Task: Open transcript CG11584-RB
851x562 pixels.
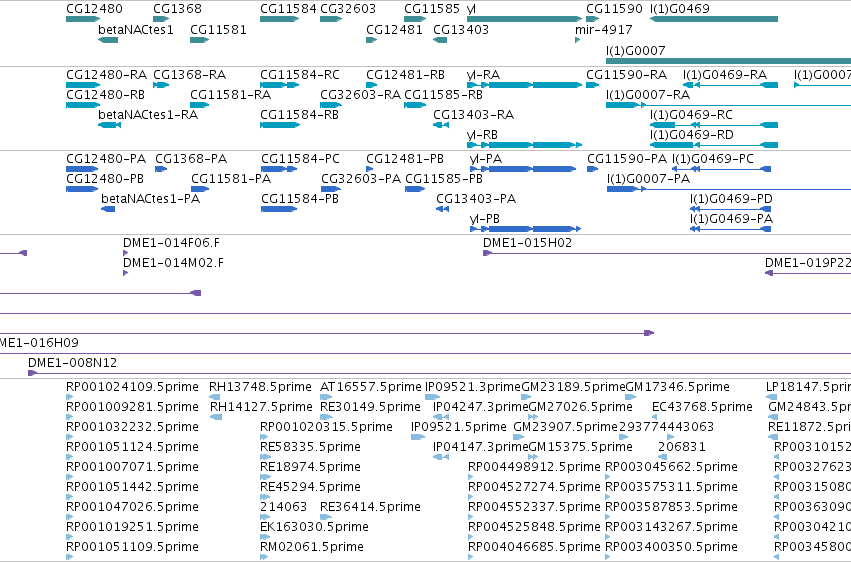Action: coord(280,125)
